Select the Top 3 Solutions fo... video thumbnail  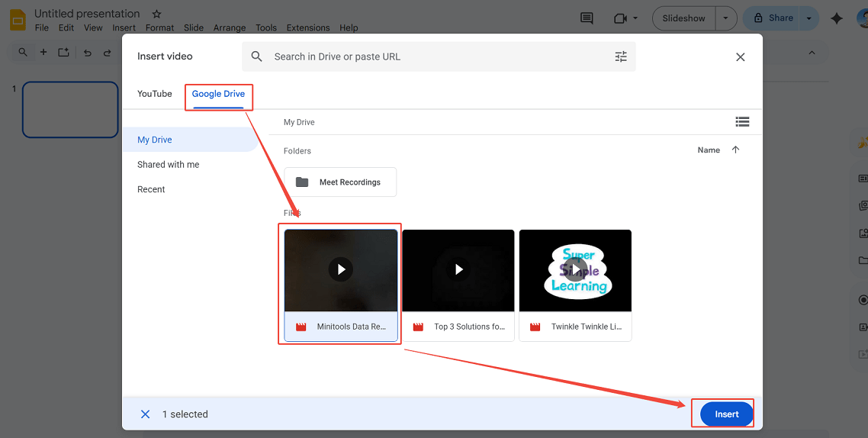click(458, 270)
